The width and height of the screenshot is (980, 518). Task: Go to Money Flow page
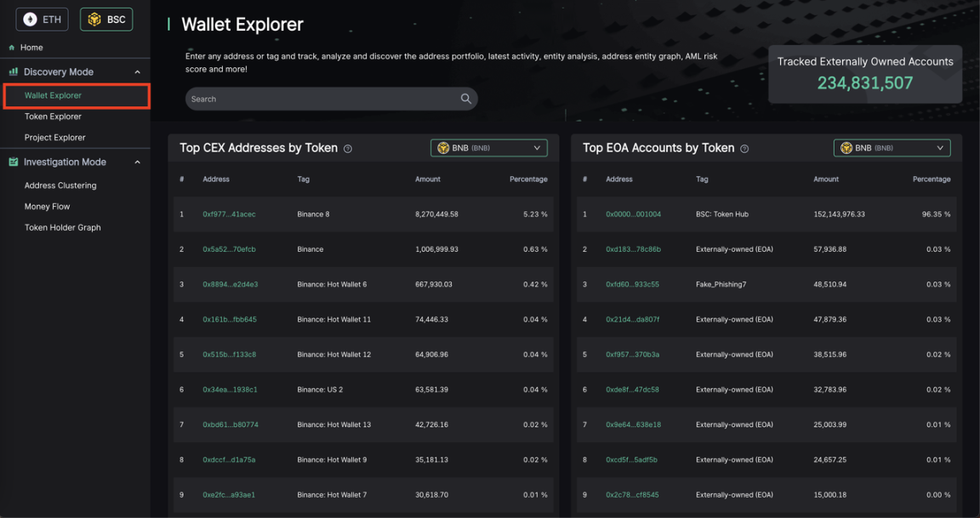(47, 207)
